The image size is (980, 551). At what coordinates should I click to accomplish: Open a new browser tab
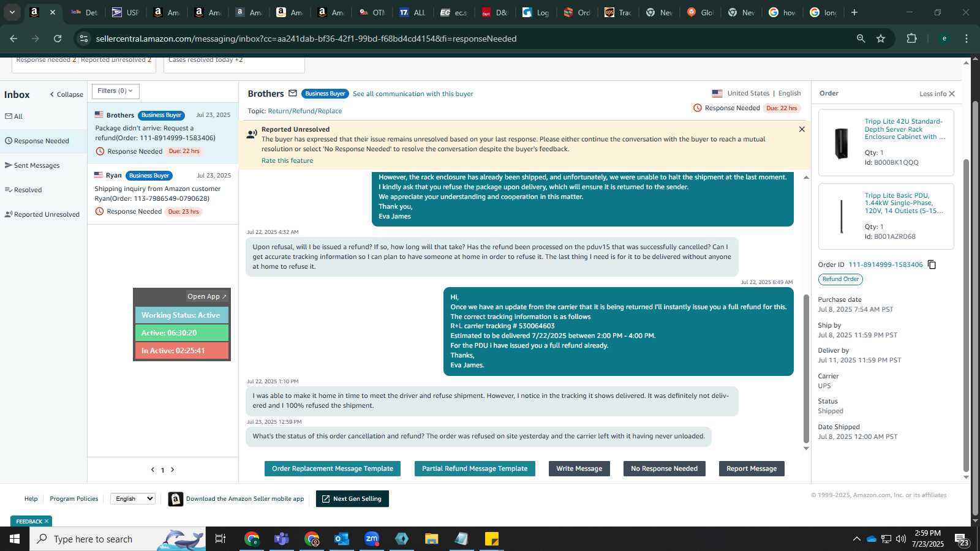(854, 12)
